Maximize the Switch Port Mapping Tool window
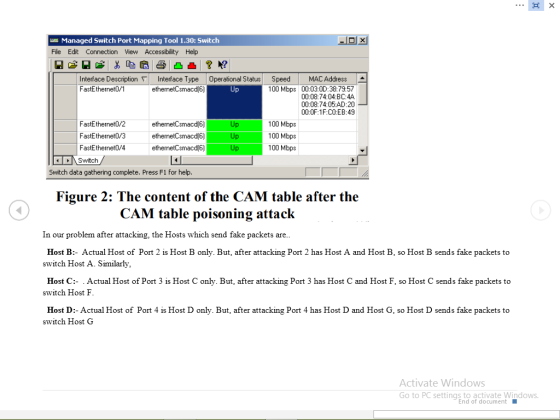This screenshot has width=560, height=420. 352,40
